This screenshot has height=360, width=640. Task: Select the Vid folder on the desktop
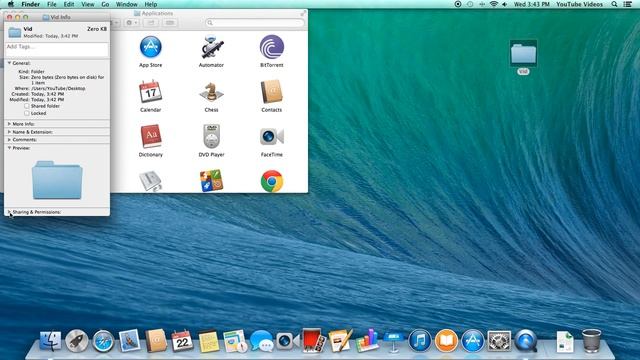[x=523, y=54]
